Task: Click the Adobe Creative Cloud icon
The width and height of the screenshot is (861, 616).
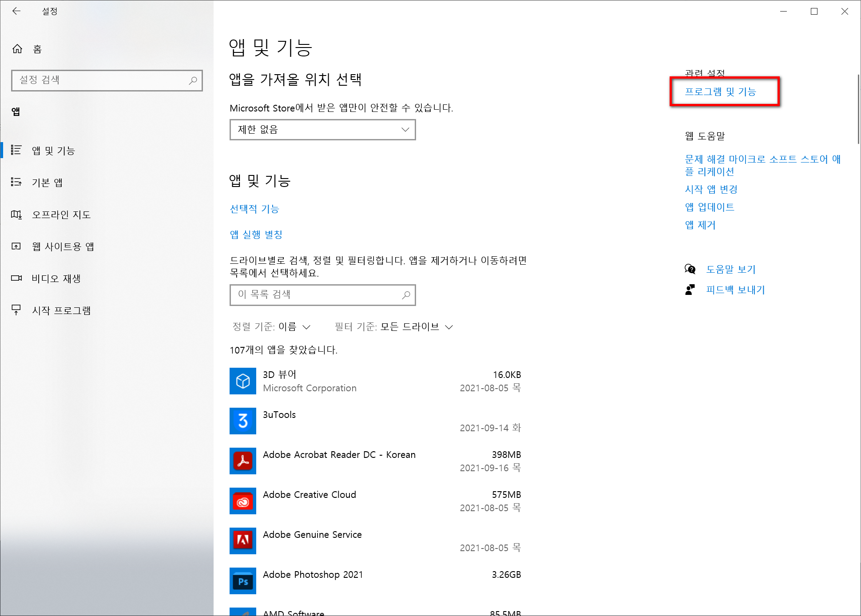Action: (x=243, y=501)
